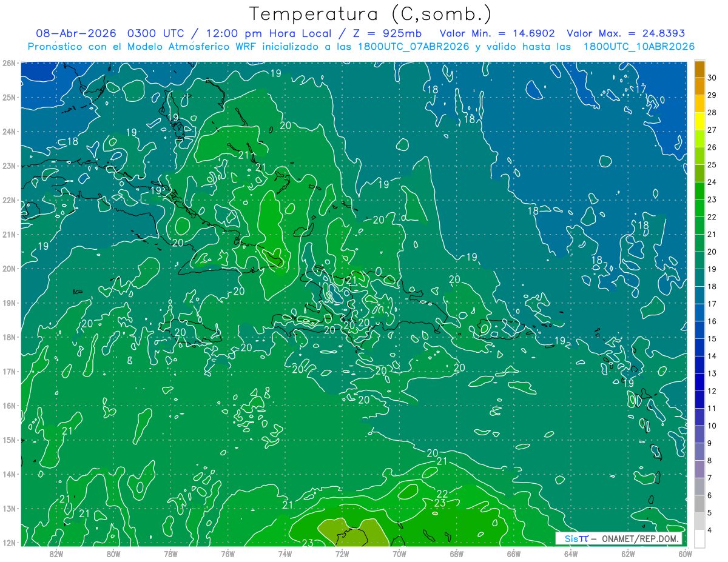Click the Valor Min. = 14.6902 readout
The image size is (728, 562).
click(497, 33)
